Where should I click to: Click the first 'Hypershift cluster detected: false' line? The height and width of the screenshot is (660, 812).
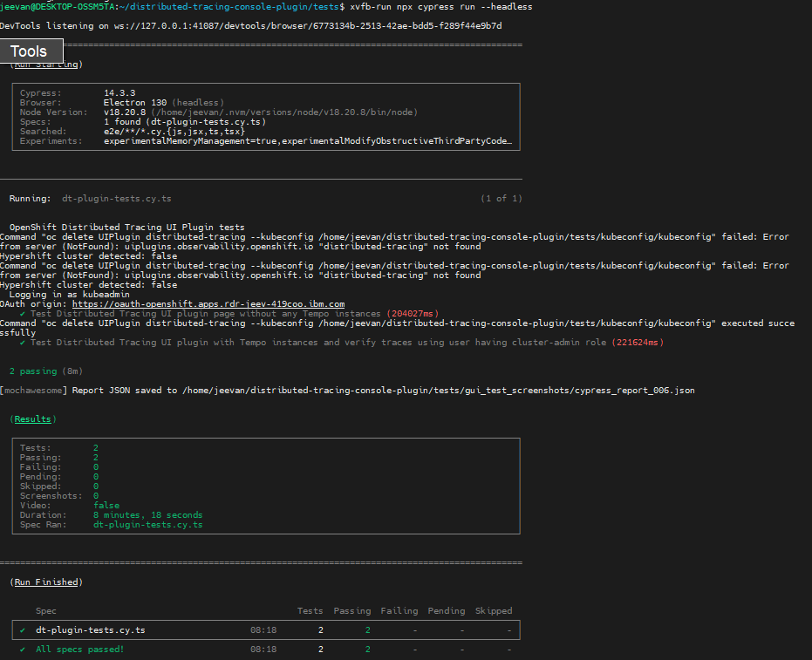[89, 255]
